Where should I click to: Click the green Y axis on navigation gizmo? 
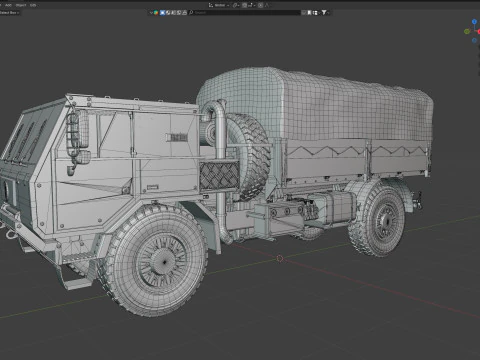[x=467, y=31]
